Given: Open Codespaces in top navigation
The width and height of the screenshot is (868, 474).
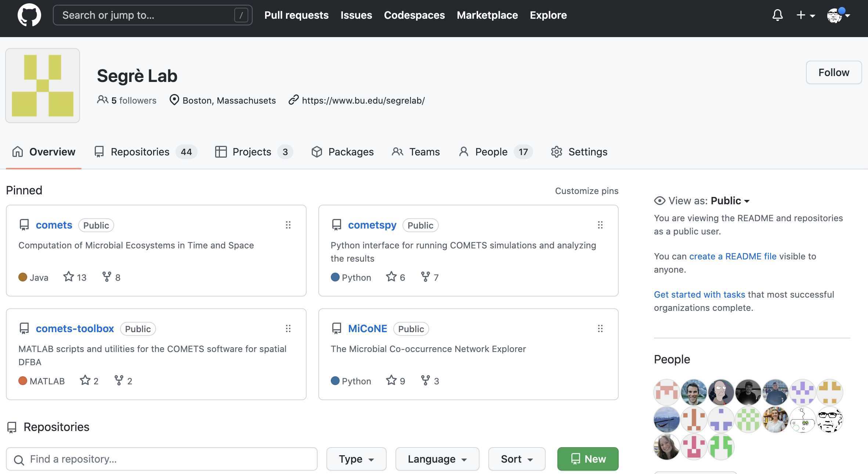Looking at the screenshot, I should (x=414, y=15).
